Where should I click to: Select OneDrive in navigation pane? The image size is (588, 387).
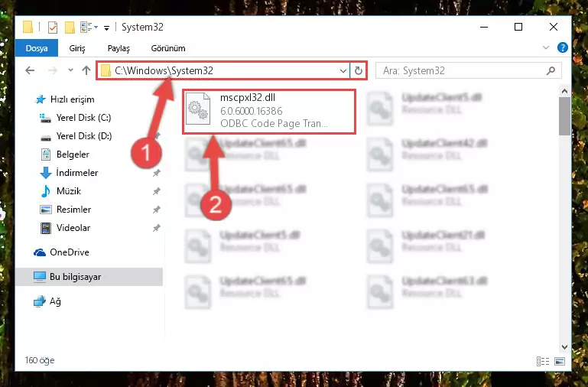[70, 252]
